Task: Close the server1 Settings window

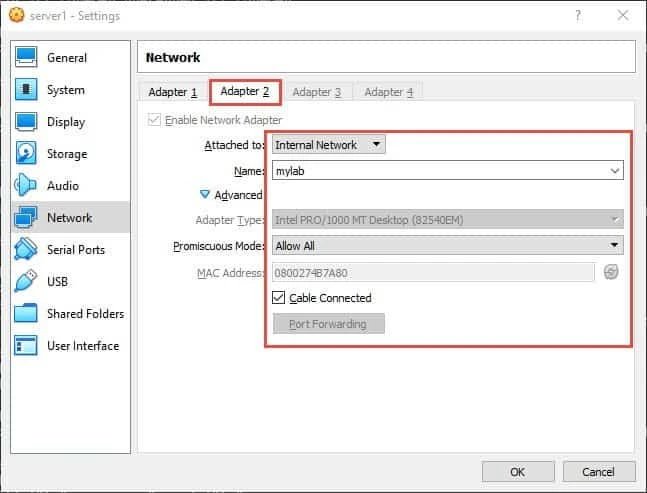Action: click(623, 16)
